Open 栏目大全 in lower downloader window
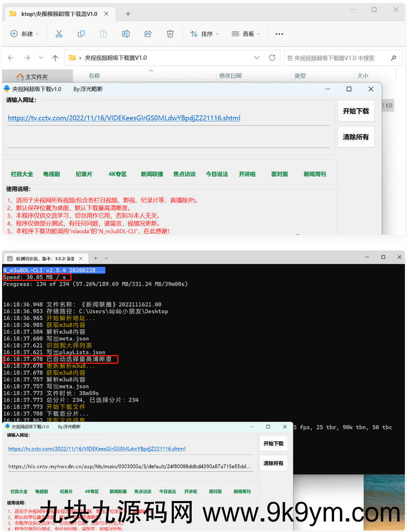The width and height of the screenshot is (407, 532). [x=19, y=491]
